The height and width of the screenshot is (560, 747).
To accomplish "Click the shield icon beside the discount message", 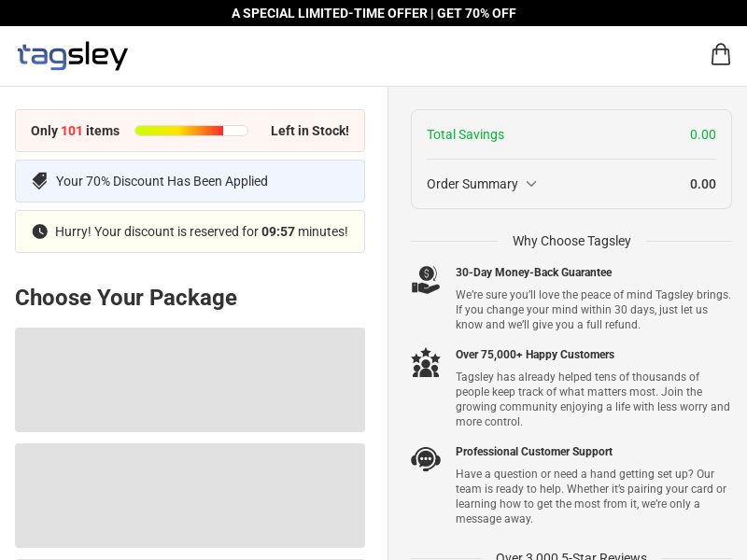I will pyautogui.click(x=40, y=181).
